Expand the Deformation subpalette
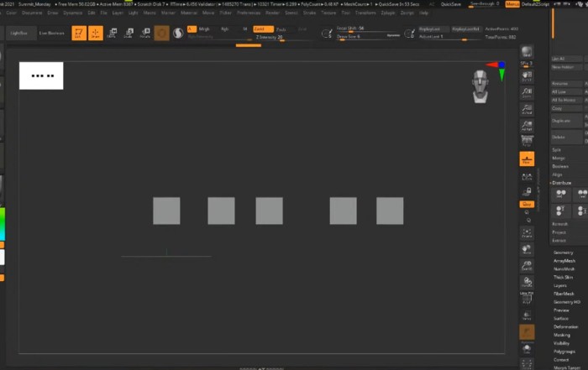Viewport: 588px width, 370px height. coord(565,326)
